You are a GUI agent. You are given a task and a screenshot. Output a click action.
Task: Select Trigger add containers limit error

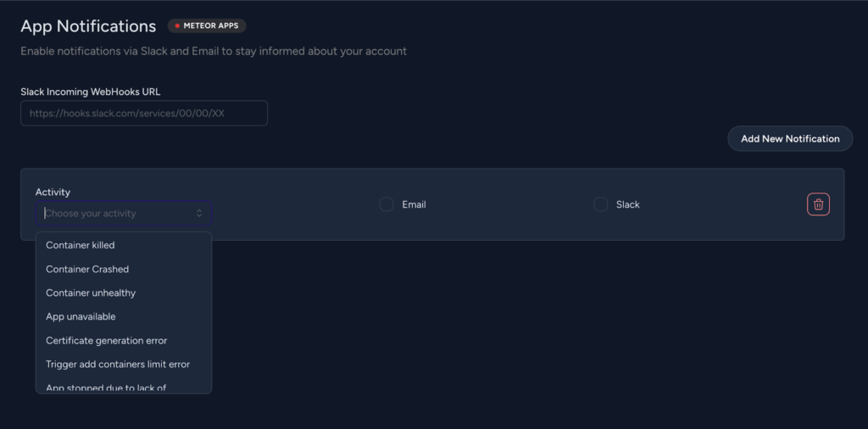[x=118, y=364]
